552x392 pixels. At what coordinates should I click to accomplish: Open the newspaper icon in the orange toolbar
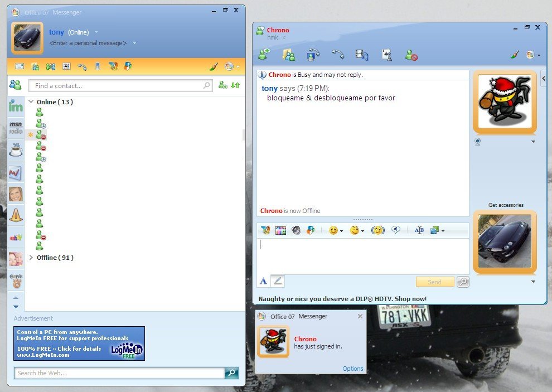click(66, 66)
